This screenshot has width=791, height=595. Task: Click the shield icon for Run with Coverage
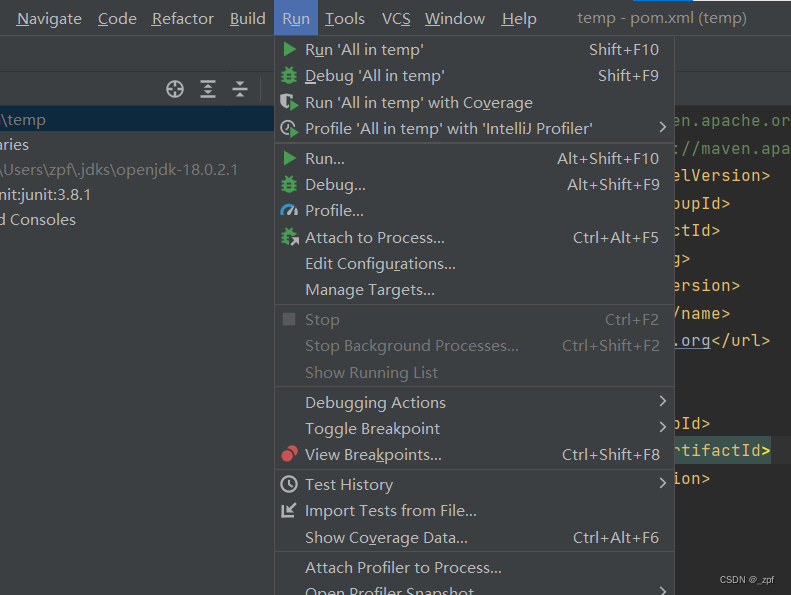tap(289, 102)
